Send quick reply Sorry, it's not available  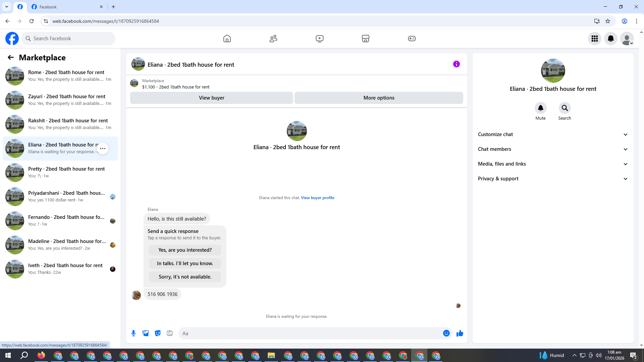[185, 277]
